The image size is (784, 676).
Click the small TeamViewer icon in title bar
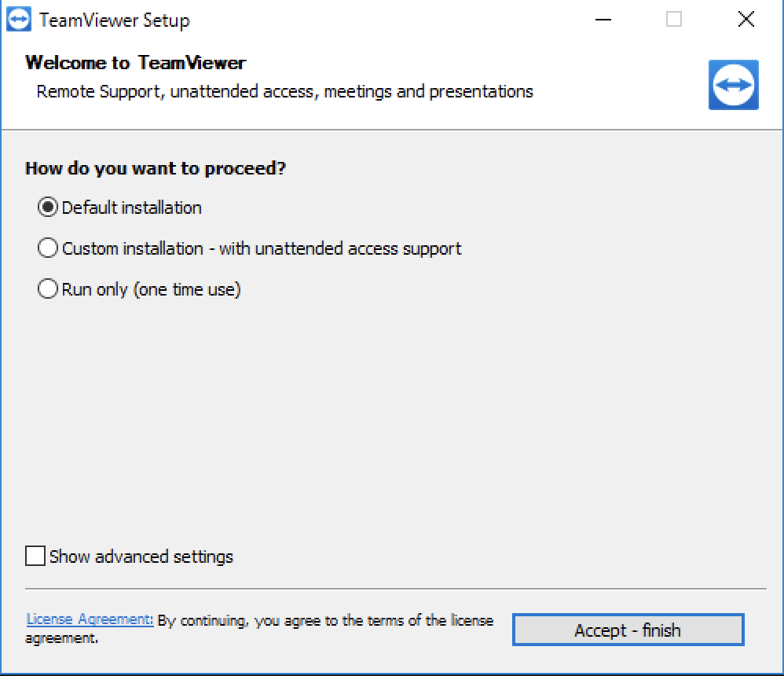coord(19,20)
